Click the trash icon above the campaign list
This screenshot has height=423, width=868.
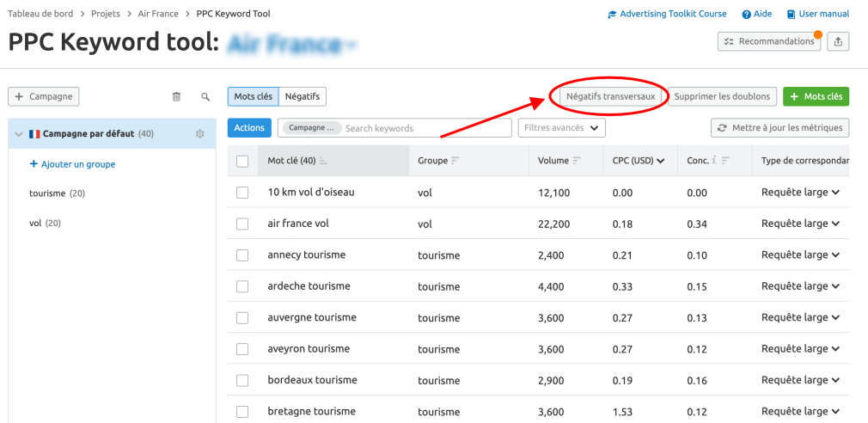(x=176, y=97)
